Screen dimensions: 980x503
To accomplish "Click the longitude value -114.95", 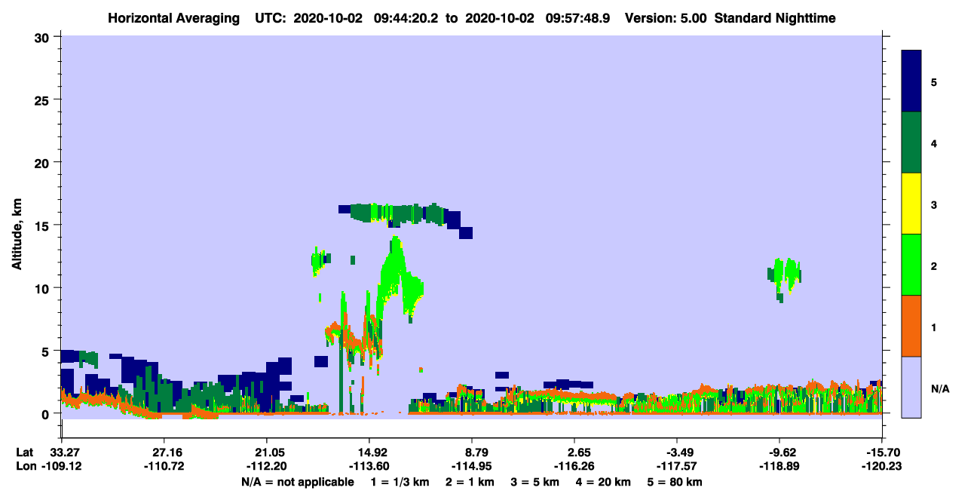I will [x=471, y=466].
